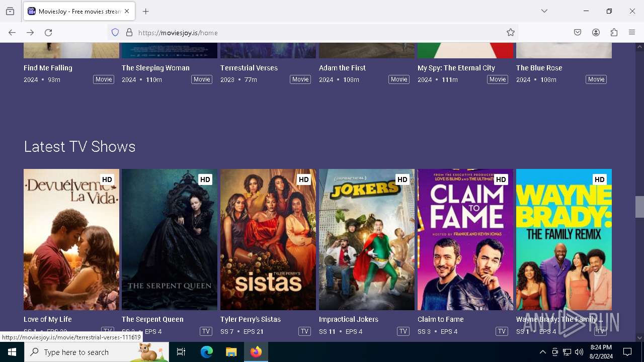Viewport: 644px width, 362px height.
Task: Open notification center icon
Action: click(x=627, y=352)
